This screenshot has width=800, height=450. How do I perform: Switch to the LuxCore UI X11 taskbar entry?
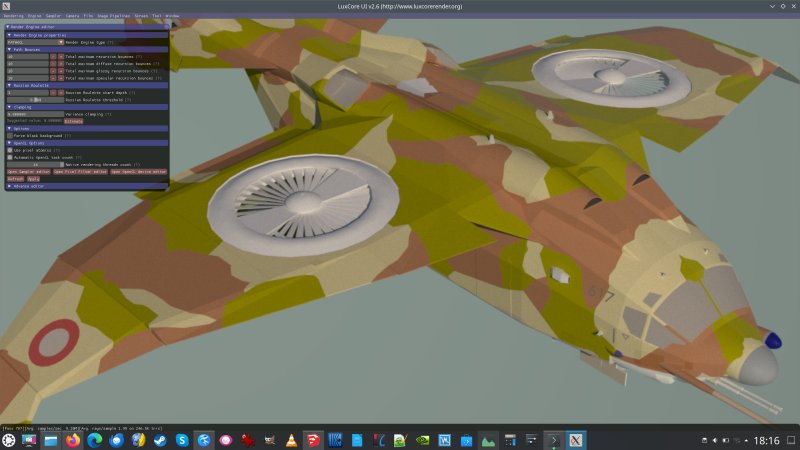pos(576,440)
